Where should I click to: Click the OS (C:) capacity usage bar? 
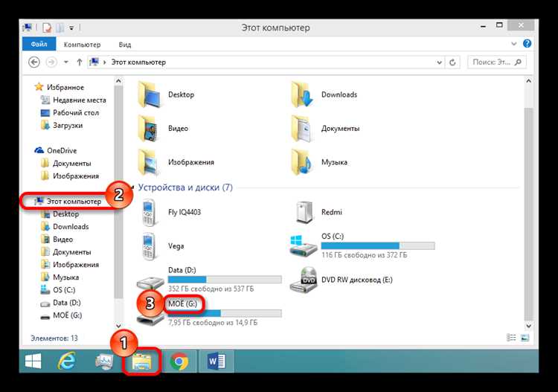(x=378, y=245)
